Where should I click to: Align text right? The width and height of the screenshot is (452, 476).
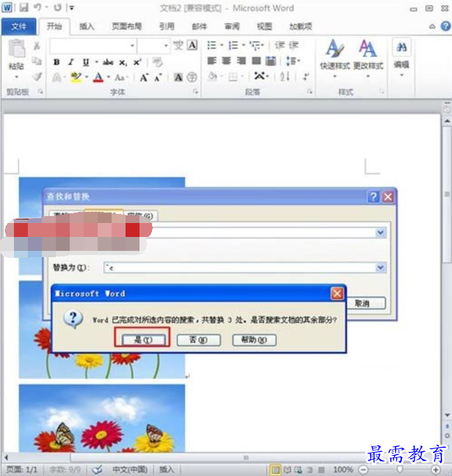(x=241, y=61)
